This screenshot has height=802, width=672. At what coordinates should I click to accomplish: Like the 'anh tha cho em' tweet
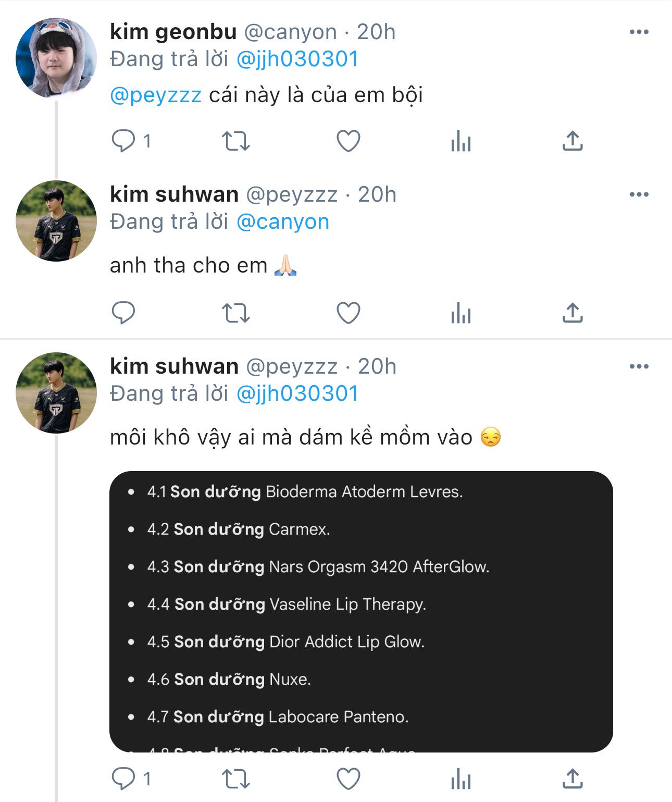(348, 313)
